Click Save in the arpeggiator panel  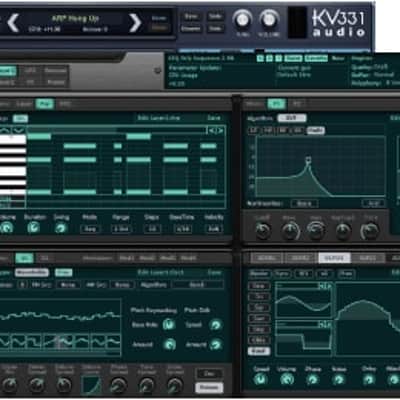click(x=214, y=118)
